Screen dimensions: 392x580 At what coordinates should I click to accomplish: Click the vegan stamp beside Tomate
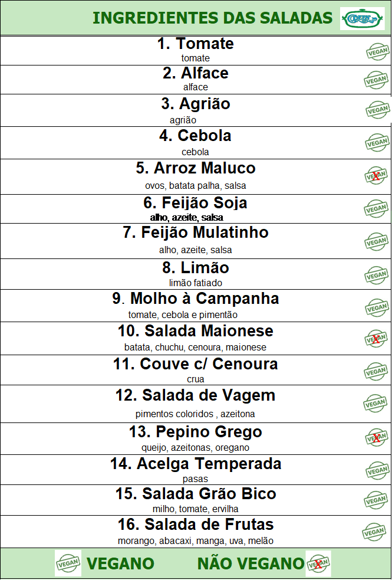(378, 51)
